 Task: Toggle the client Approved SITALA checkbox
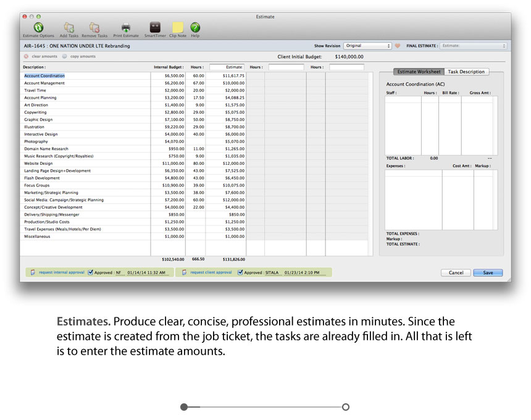pos(240,272)
